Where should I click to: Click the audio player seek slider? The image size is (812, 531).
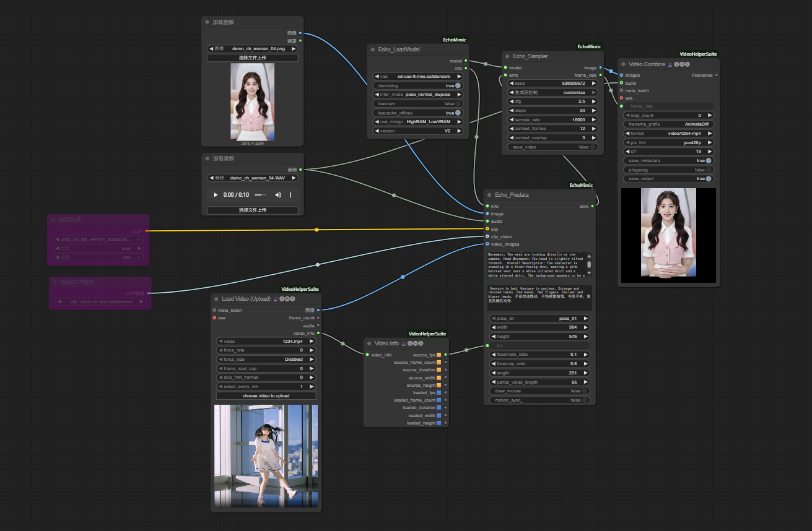pyautogui.click(x=260, y=195)
